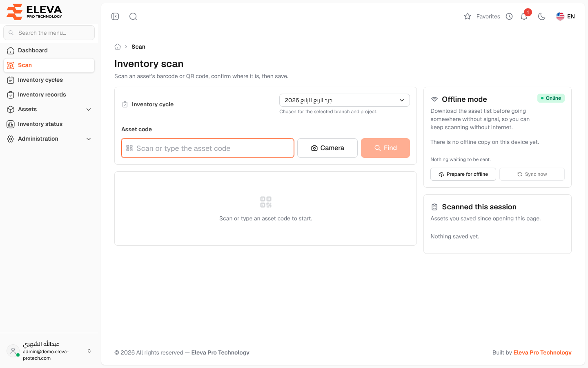Collapse the sidebar with the panel icon
Screen dimensions: 588x368
pos(115,16)
